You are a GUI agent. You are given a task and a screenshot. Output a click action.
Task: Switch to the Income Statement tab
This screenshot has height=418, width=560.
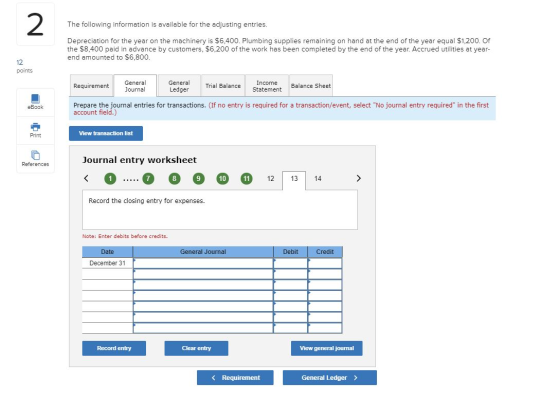click(x=267, y=86)
